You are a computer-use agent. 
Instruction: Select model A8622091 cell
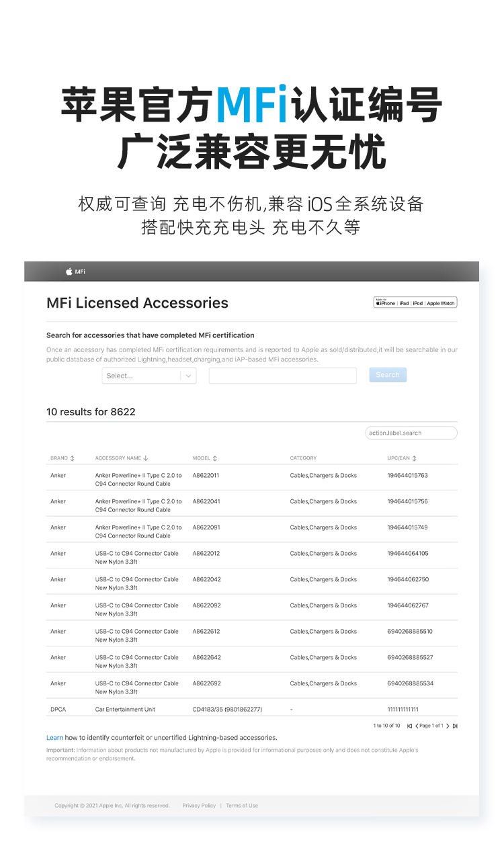coord(206,527)
